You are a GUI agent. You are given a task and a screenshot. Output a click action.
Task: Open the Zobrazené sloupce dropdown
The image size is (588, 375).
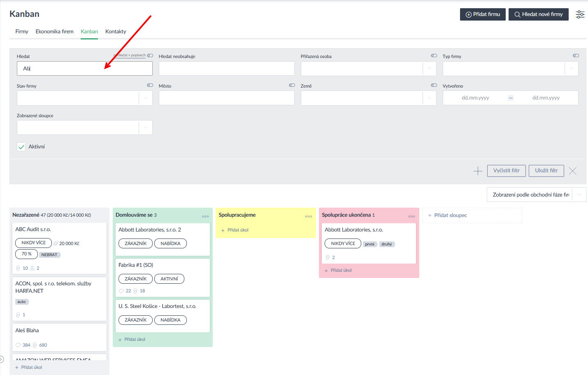tap(146, 127)
